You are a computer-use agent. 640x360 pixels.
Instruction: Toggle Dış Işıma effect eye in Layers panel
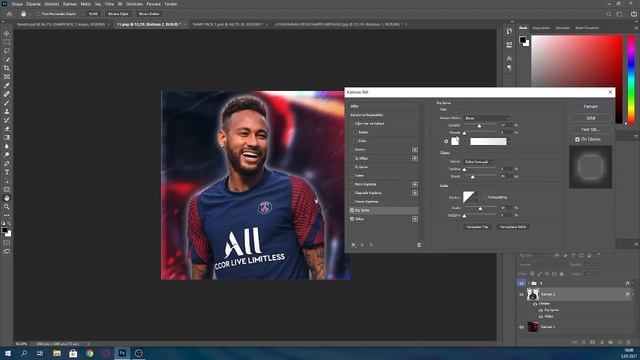(x=540, y=310)
